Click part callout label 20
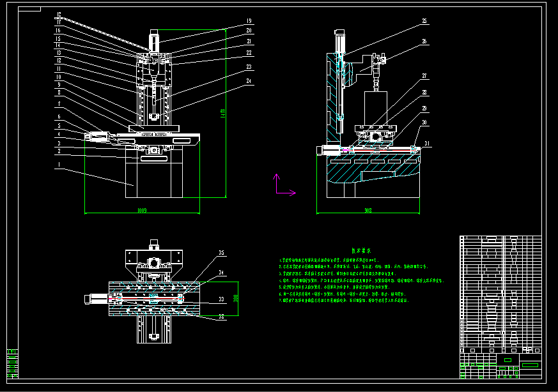Image resolution: width=558 pixels, height=392 pixels. click(249, 31)
